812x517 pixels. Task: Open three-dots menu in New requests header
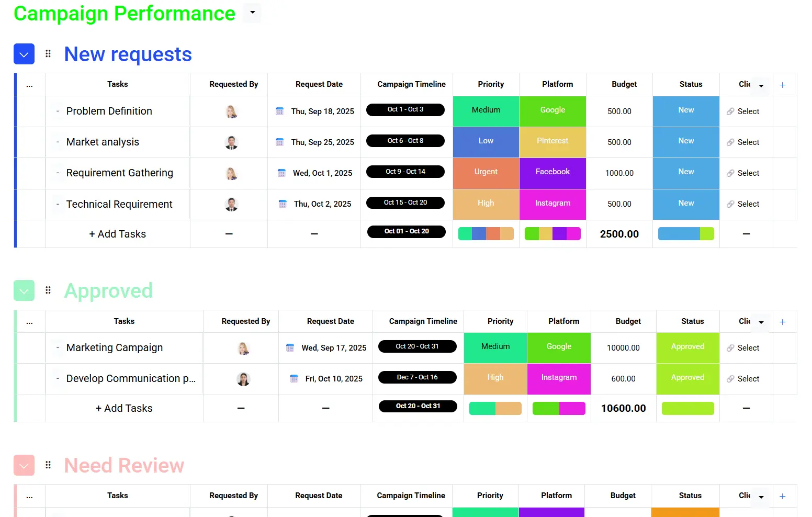(29, 85)
